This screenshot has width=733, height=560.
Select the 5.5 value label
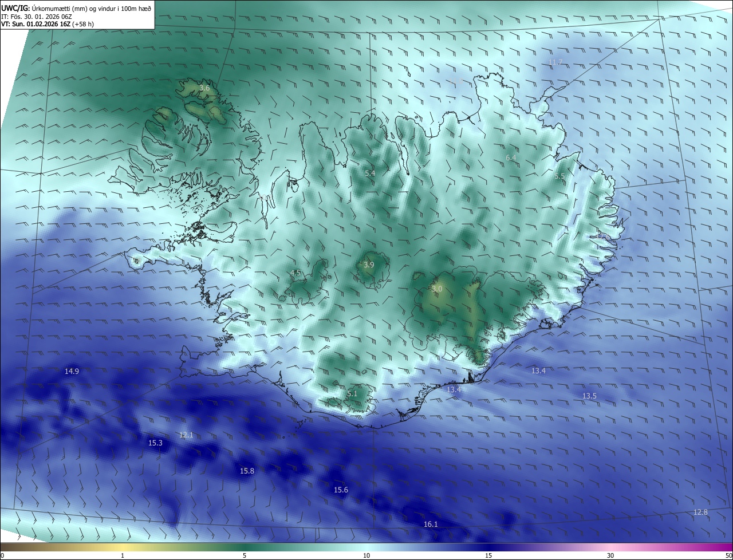point(559,176)
